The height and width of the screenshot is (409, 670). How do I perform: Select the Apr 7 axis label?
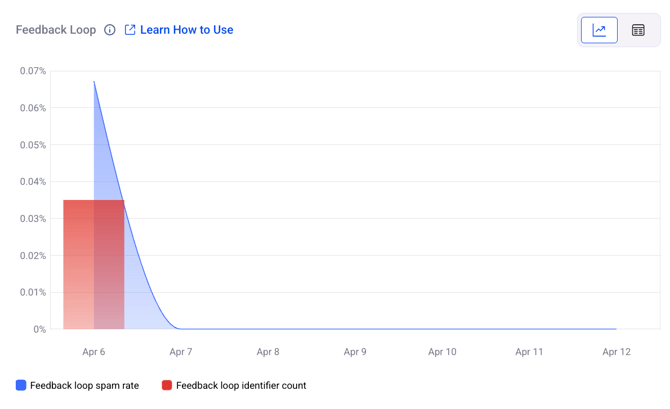click(181, 352)
